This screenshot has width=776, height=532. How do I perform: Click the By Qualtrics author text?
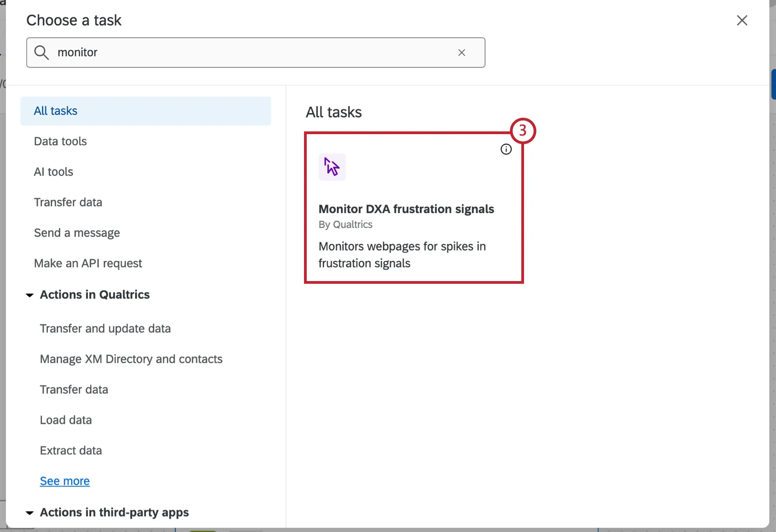(346, 224)
